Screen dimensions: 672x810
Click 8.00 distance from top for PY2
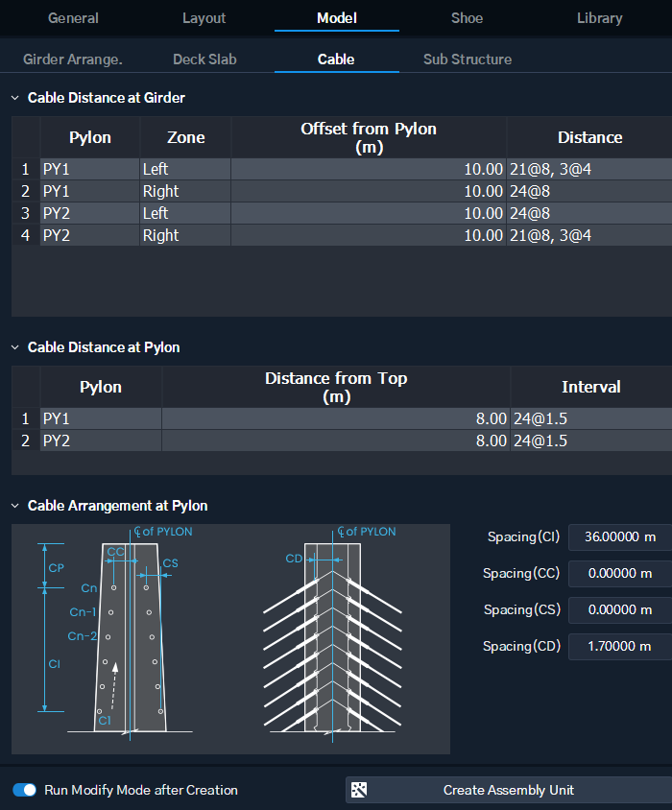pyautogui.click(x=336, y=441)
